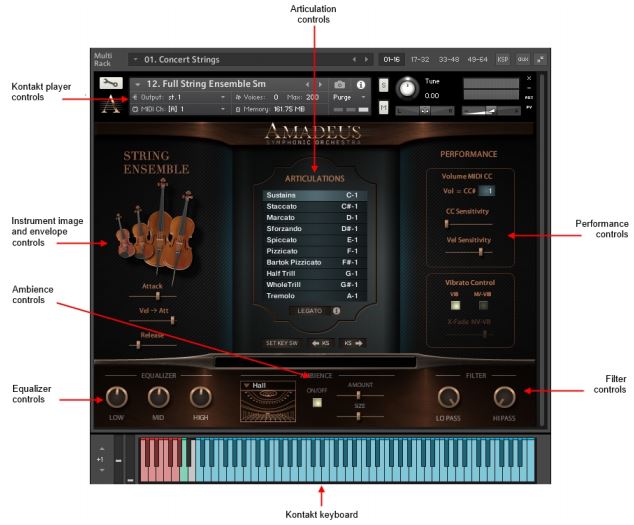Image resolution: width=634 pixels, height=525 pixels.
Task: Transpose keyboard octave down arrow
Action: [x=101, y=470]
